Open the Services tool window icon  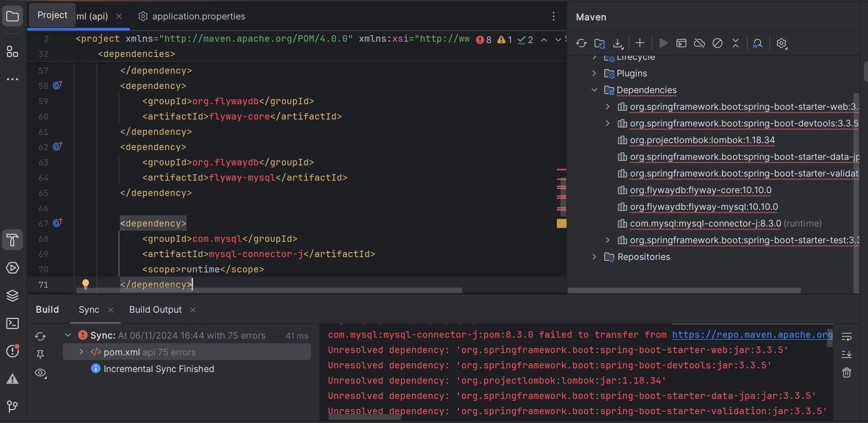[x=12, y=268]
